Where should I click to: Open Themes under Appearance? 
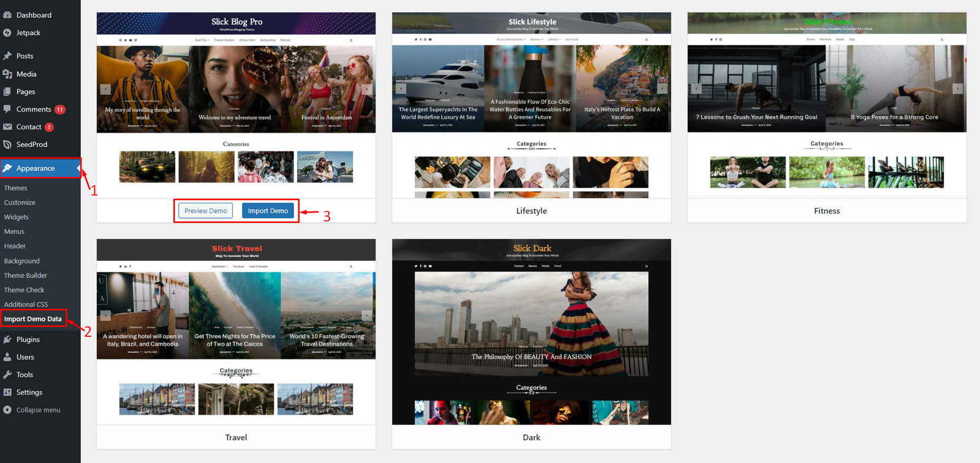click(15, 188)
